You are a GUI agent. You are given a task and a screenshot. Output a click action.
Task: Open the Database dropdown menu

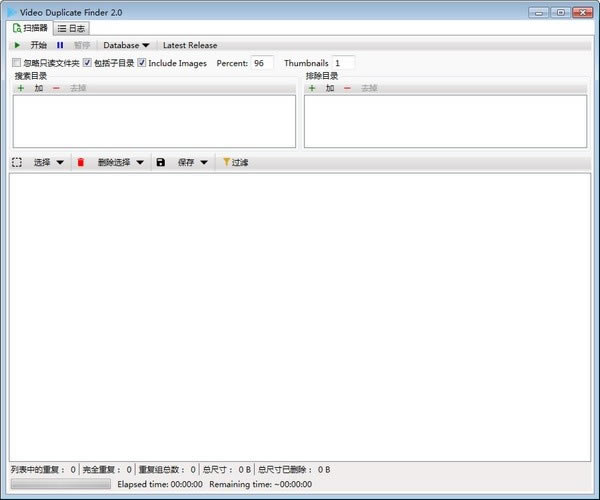pos(126,45)
